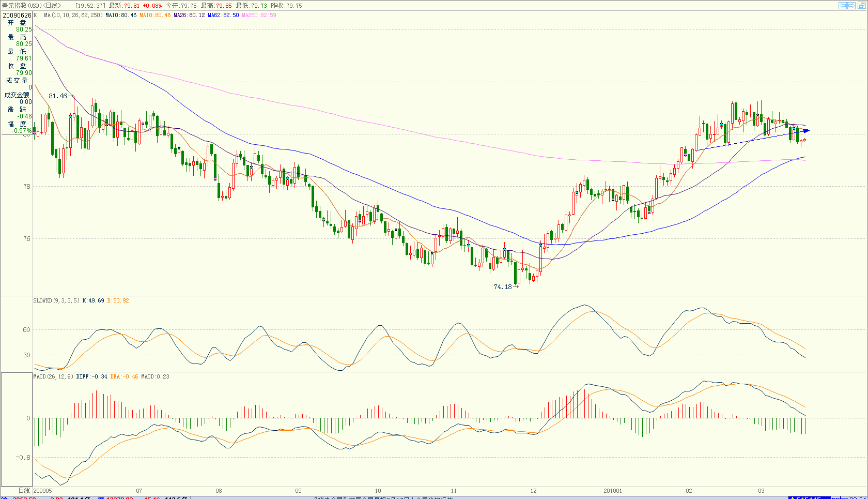868x499 pixels.
Task: Click the 76 price axis label
Action: (x=27, y=239)
